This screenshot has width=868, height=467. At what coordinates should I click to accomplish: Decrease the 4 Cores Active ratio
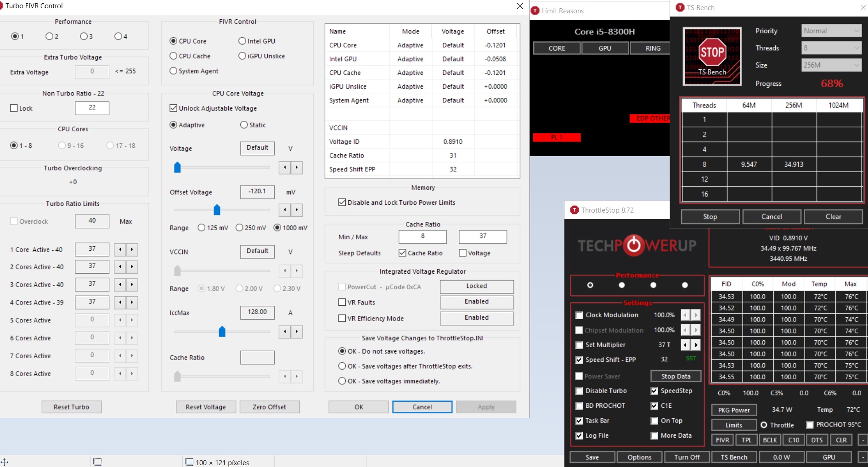coord(120,303)
